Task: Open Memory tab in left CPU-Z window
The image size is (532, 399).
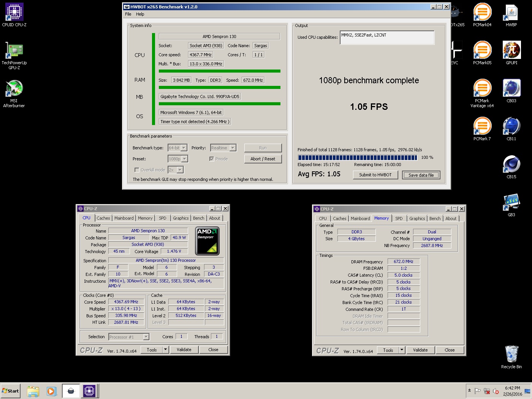Action: (x=145, y=218)
